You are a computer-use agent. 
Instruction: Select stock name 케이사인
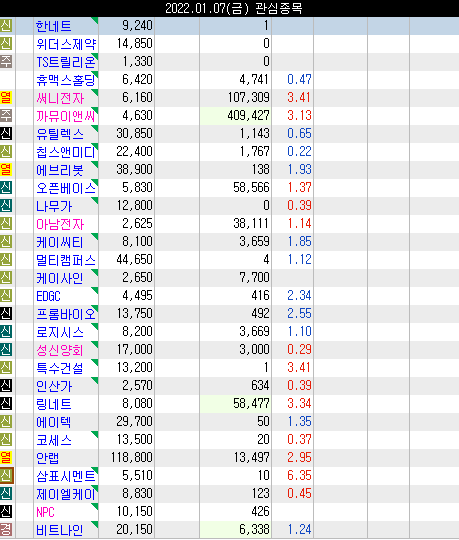pyautogui.click(x=60, y=278)
